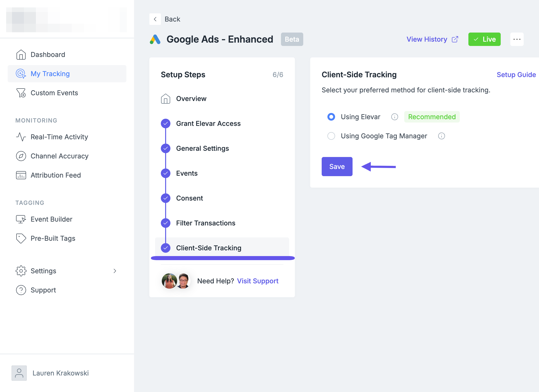Click the Overview house icon in Setup Steps
539x392 pixels.
pyautogui.click(x=166, y=99)
